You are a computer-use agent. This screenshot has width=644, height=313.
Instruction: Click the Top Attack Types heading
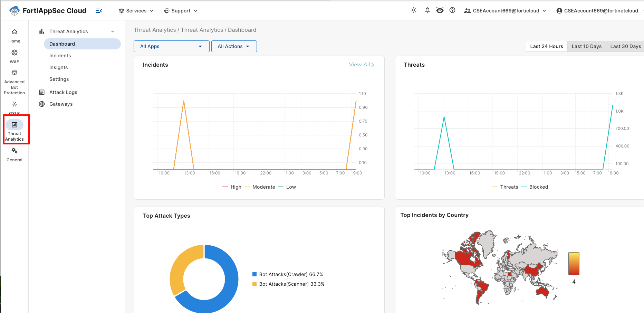166,216
